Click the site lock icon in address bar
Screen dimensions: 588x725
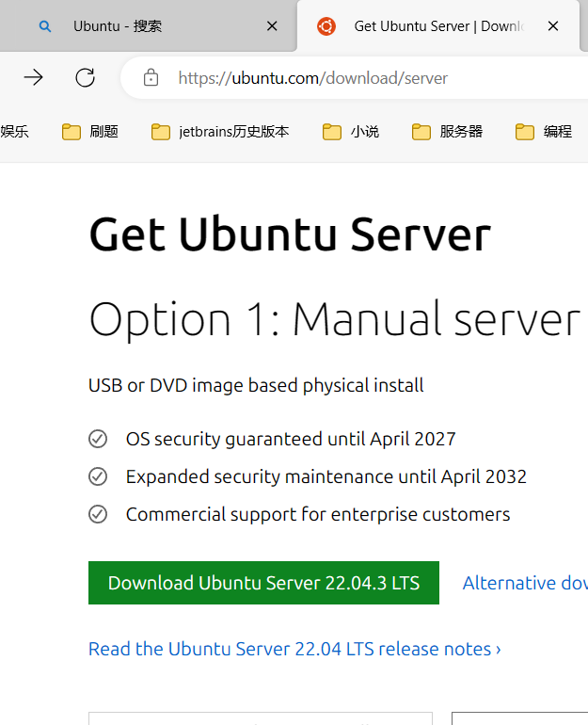point(151,78)
